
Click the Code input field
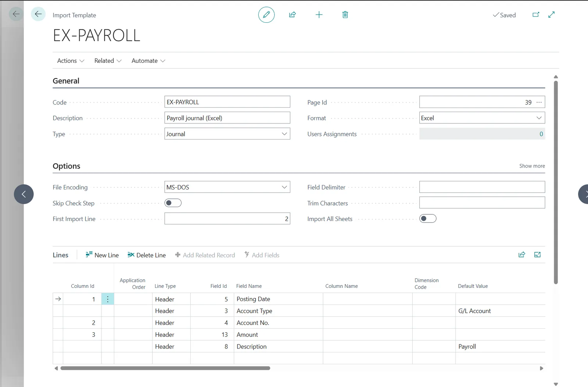pos(227,102)
